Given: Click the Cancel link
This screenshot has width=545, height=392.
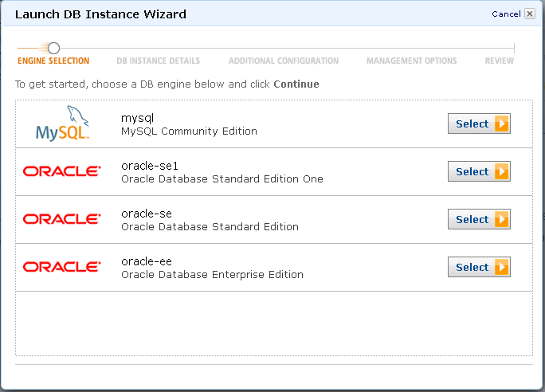Looking at the screenshot, I should (506, 14).
